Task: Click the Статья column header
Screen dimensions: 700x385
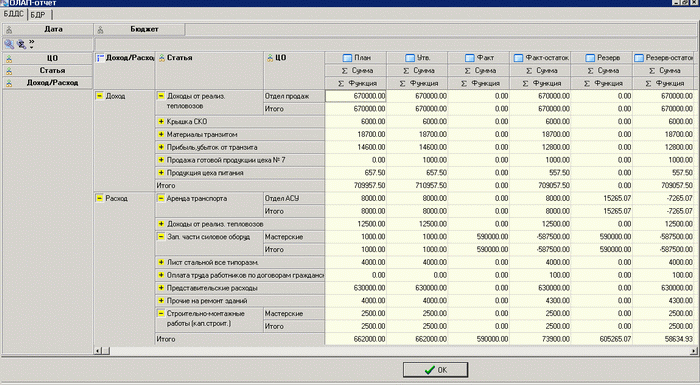Action: pyautogui.click(x=209, y=58)
